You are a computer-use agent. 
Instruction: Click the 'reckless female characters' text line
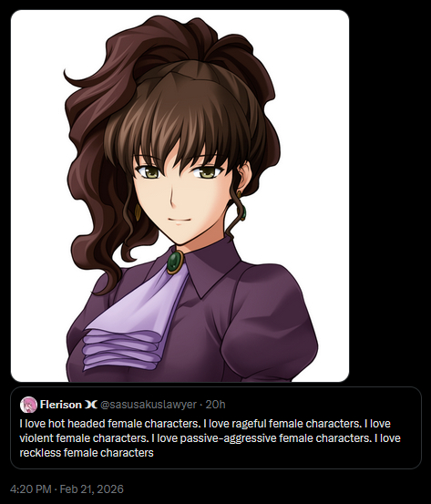87,453
